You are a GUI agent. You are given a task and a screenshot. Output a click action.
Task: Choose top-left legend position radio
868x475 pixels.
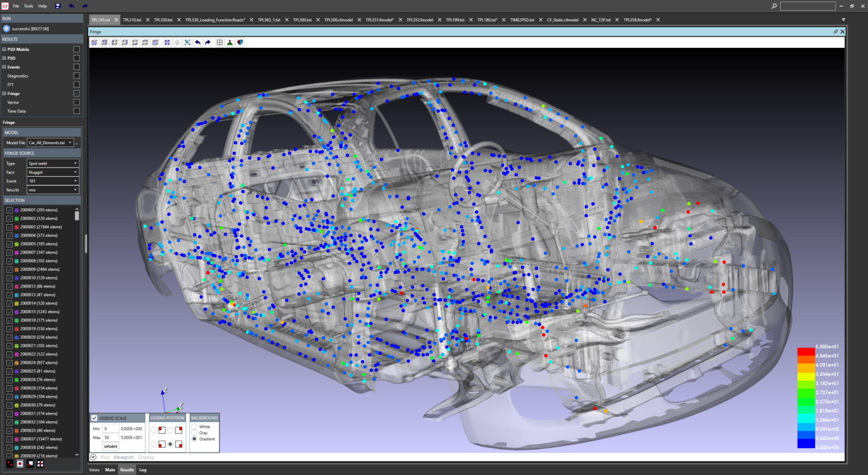point(154,430)
